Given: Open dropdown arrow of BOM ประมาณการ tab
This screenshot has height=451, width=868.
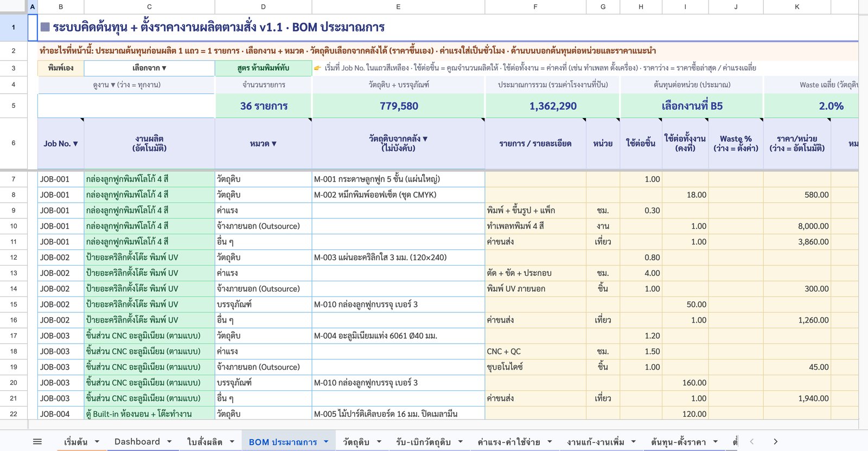Looking at the screenshot, I should click(x=326, y=442).
